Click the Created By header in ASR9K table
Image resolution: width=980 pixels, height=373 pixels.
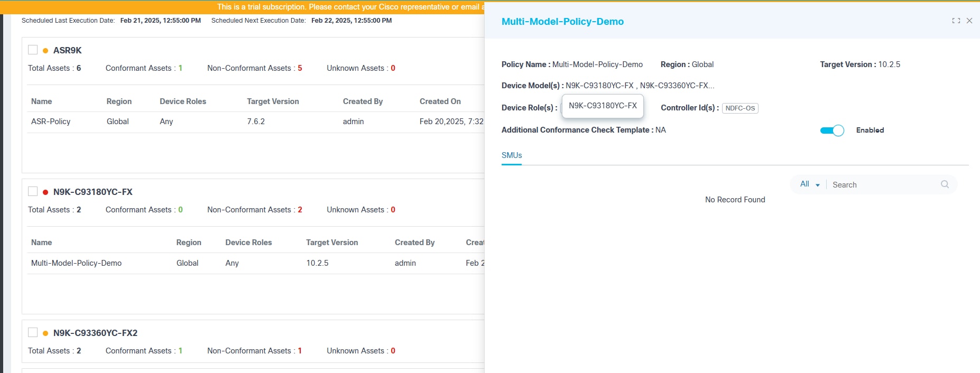[363, 101]
